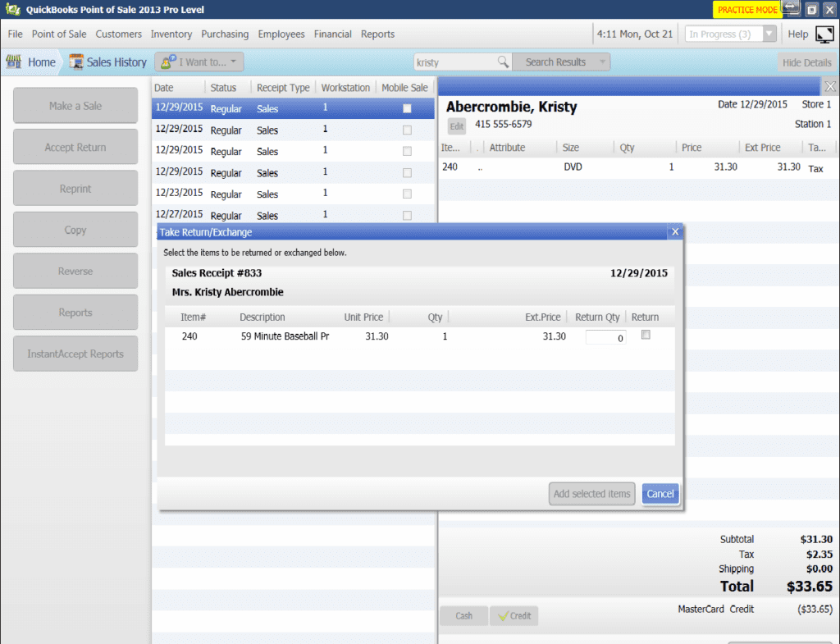Screen dimensions: 840x644
Task: Click the monitor icon beside Help
Action: click(x=824, y=34)
